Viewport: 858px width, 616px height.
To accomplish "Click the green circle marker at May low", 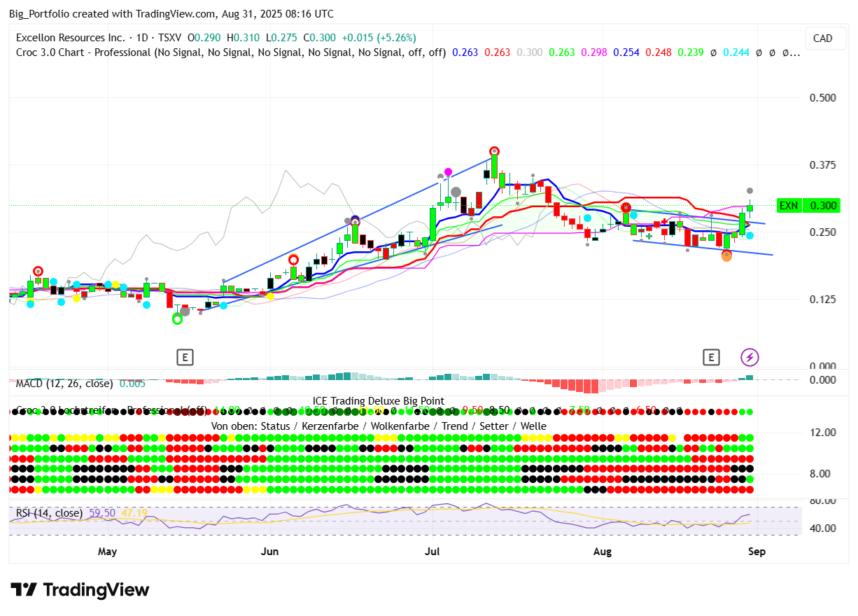I will 177,318.
